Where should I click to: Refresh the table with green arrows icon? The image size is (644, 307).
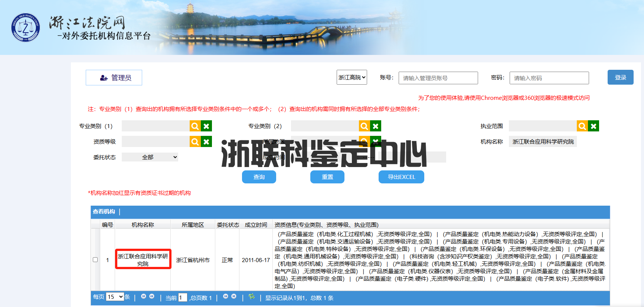[x=252, y=297]
